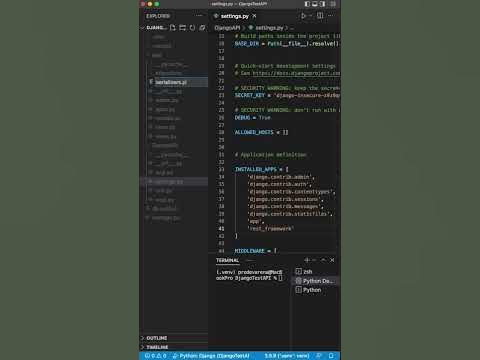Close the settings.py editor tab

click(x=254, y=16)
